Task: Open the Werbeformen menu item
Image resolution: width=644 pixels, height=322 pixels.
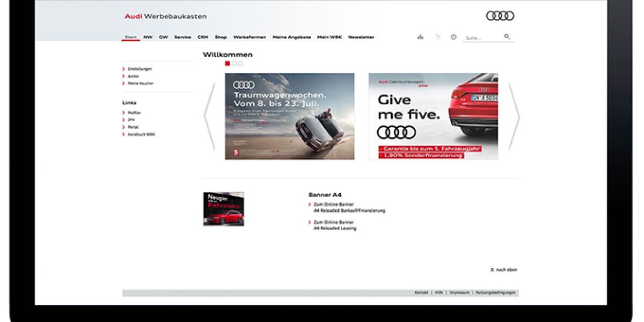Action: click(x=250, y=38)
